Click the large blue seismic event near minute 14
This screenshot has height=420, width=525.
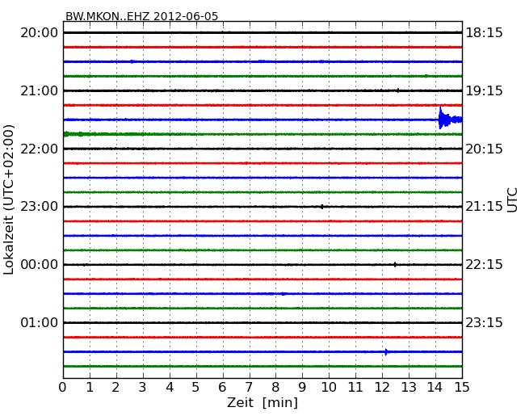[x=450, y=118]
